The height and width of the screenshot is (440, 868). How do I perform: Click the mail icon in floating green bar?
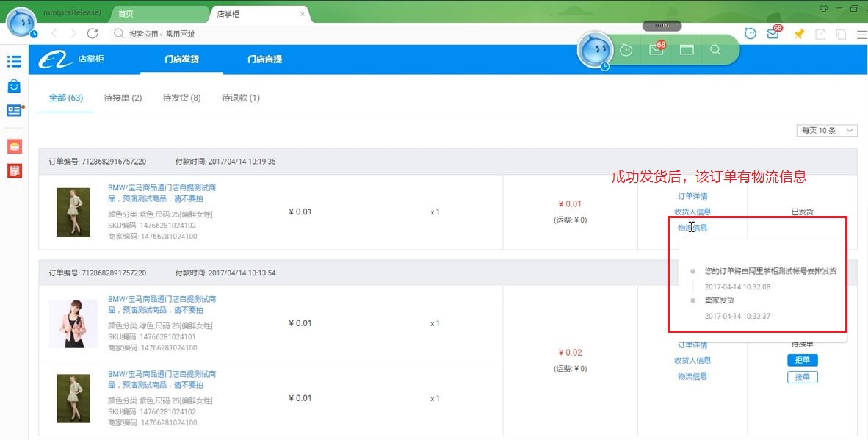point(657,50)
